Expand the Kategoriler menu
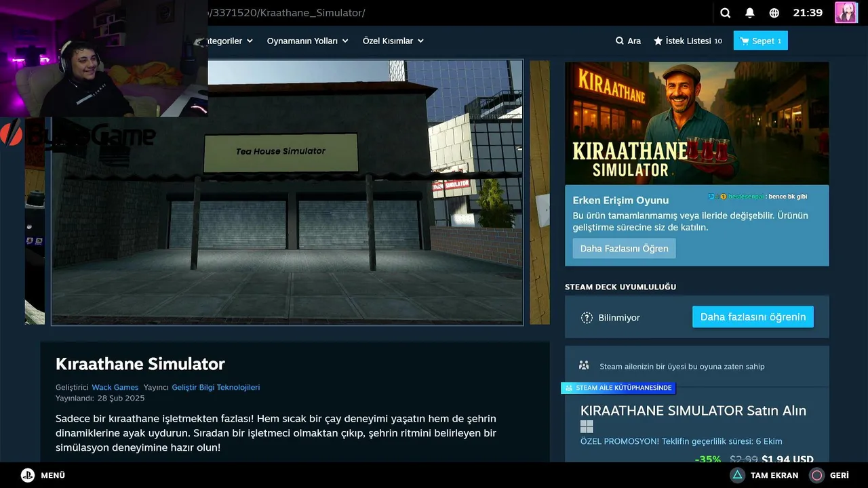868x488 pixels. (x=229, y=41)
